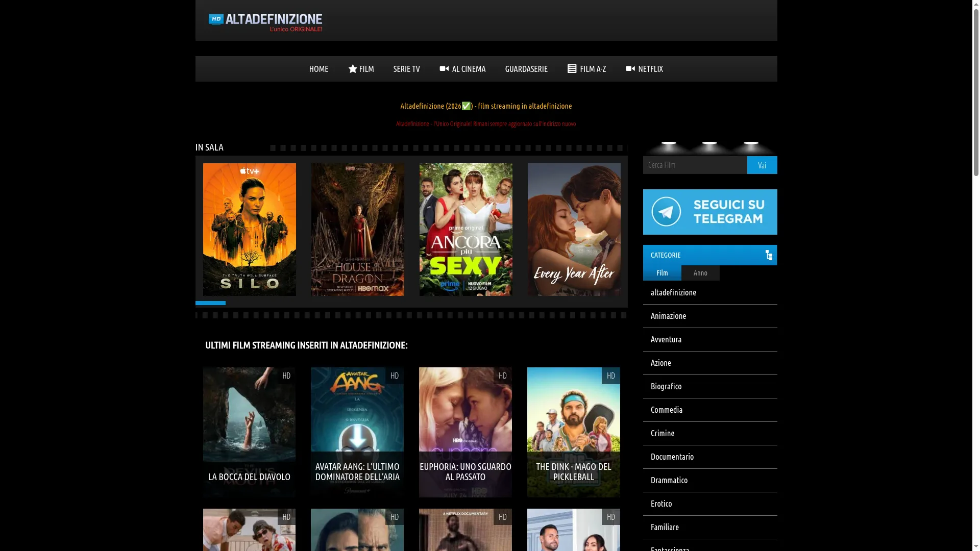This screenshot has width=980, height=551.
Task: Select the Azione category
Action: coord(710,363)
